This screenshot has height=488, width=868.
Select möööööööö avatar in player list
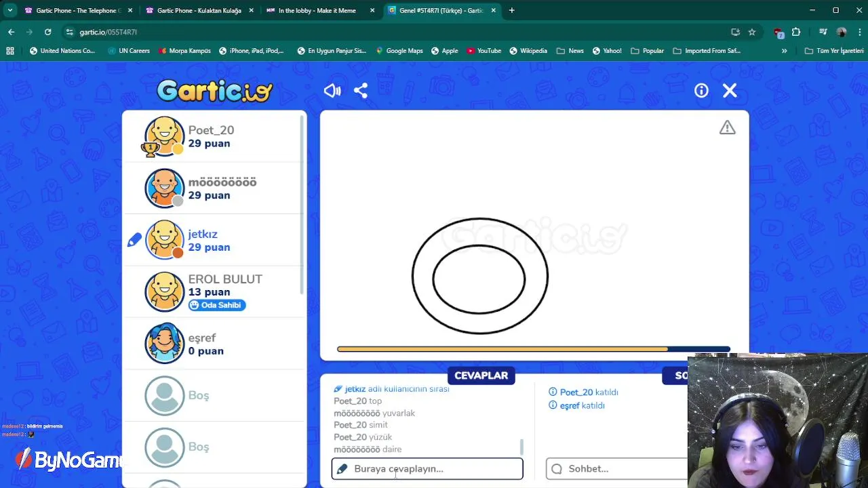164,188
